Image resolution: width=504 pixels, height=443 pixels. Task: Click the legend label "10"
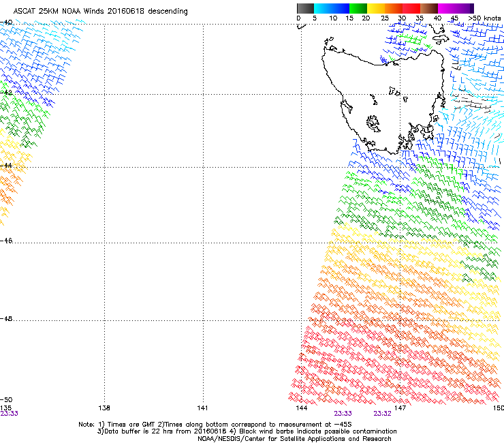coord(333,18)
